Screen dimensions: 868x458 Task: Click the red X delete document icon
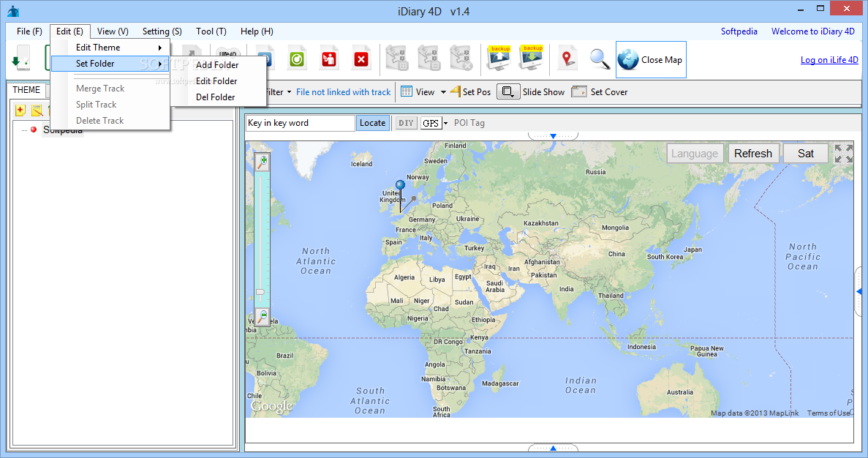(x=361, y=59)
